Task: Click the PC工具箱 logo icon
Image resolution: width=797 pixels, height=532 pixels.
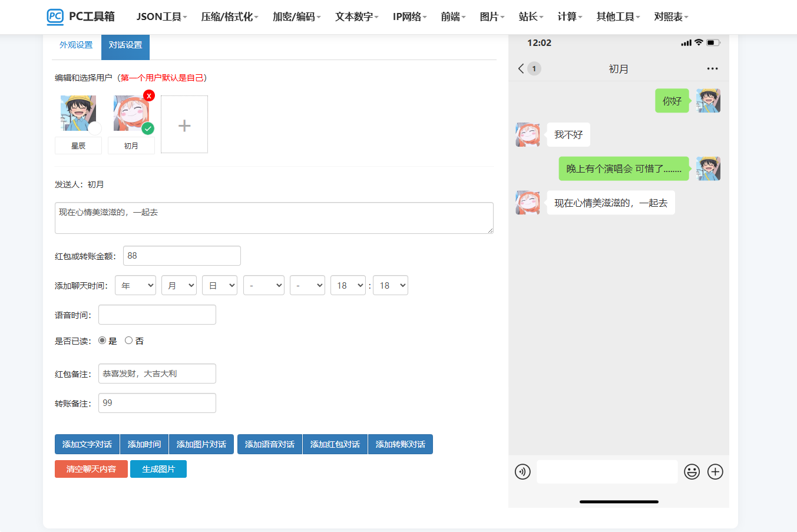Action: coord(55,16)
